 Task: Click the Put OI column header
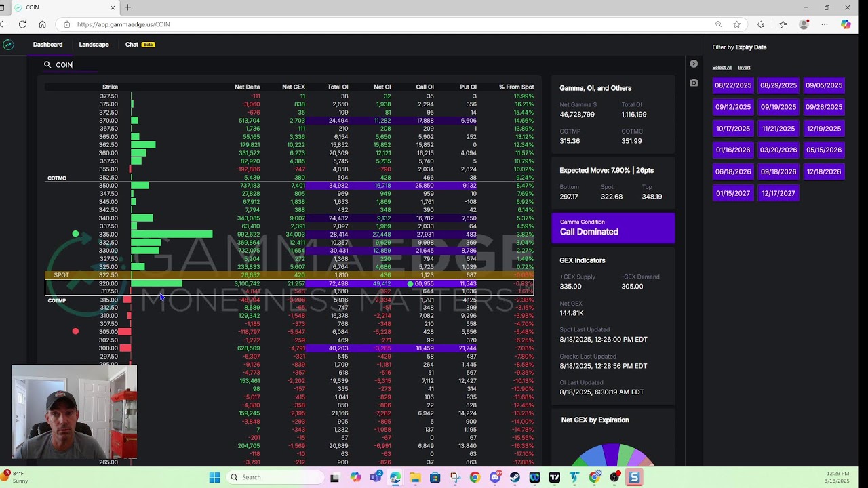point(468,87)
